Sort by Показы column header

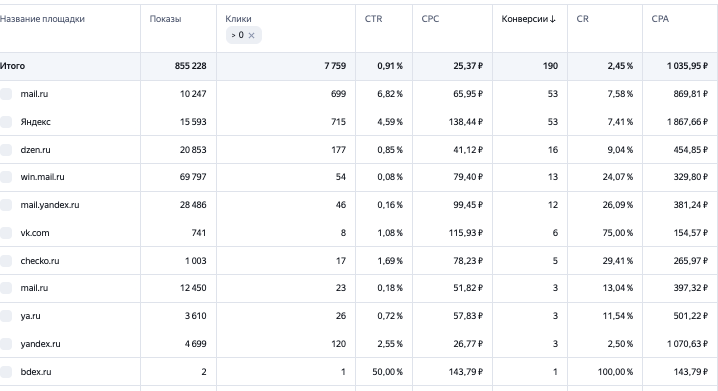[165, 19]
